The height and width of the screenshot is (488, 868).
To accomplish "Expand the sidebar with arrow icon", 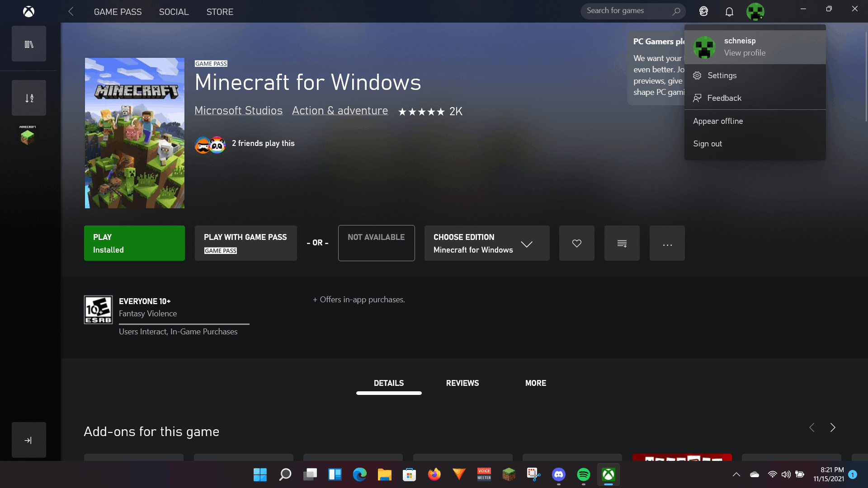I will [29, 440].
